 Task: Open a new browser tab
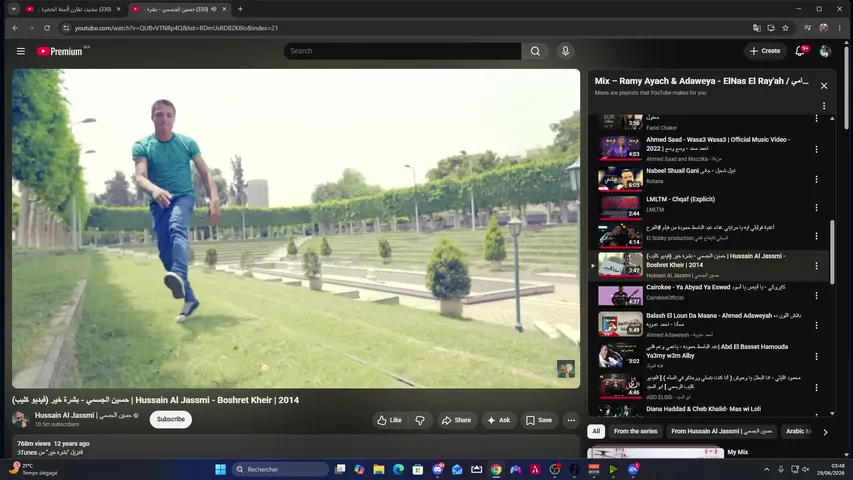pos(240,9)
